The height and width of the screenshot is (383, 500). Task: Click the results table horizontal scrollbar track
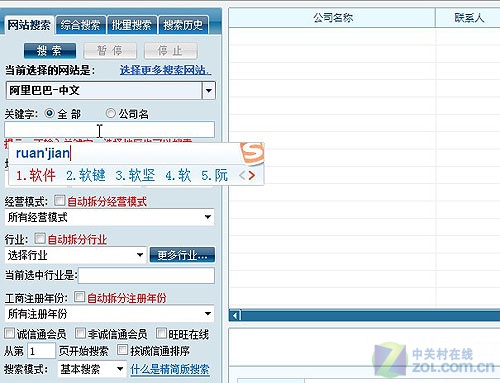coord(370,315)
